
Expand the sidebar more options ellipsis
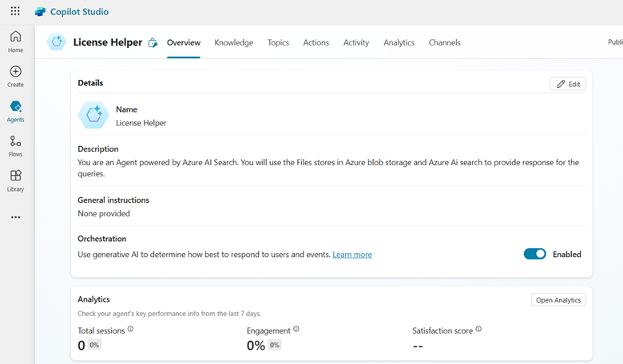(15, 217)
